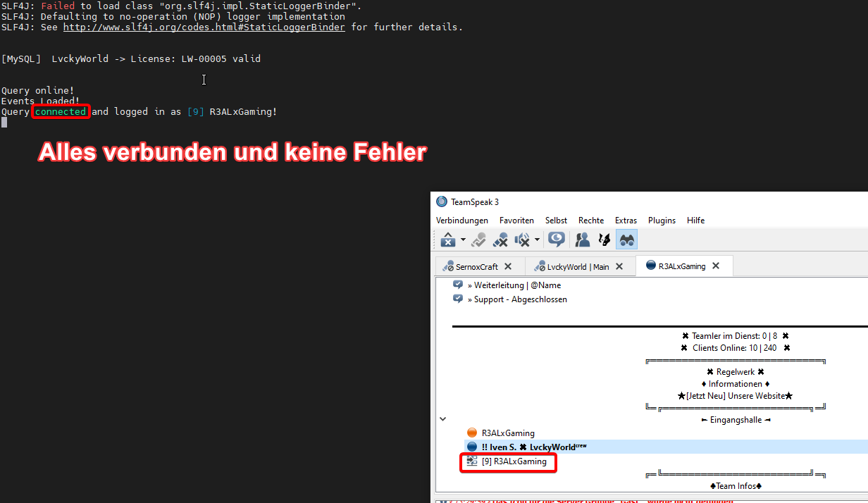The width and height of the screenshot is (868, 503).
Task: Click the slf4j.org StaticLoggerBinder link
Action: point(204,27)
